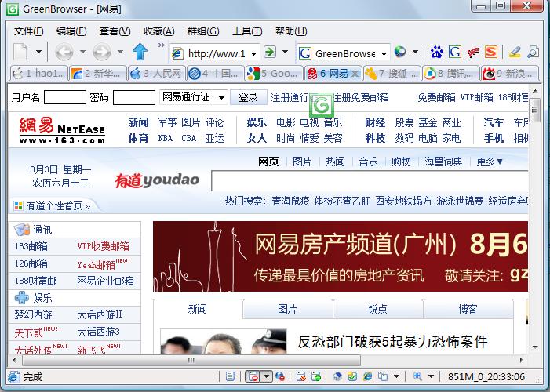Open popup blocker options dropdown in status bar
The height and width of the screenshot is (392, 550).
point(267,376)
